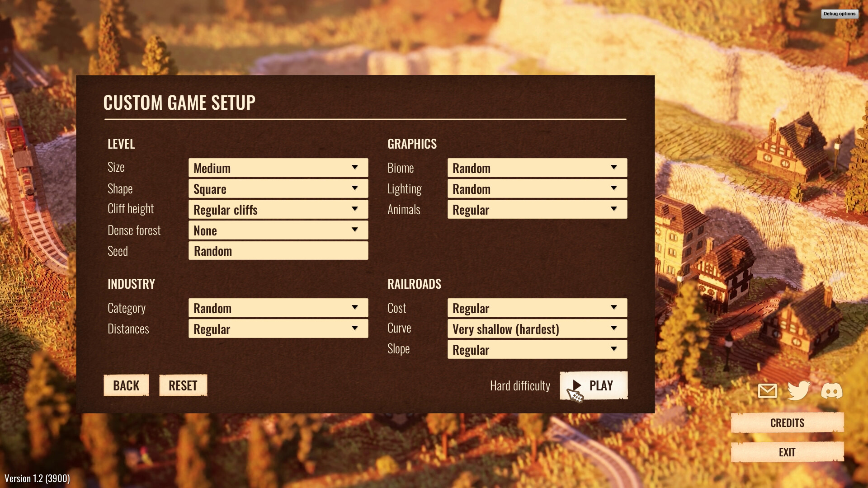Click the CREDITS menu item
This screenshot has width=868, height=488.
(788, 422)
